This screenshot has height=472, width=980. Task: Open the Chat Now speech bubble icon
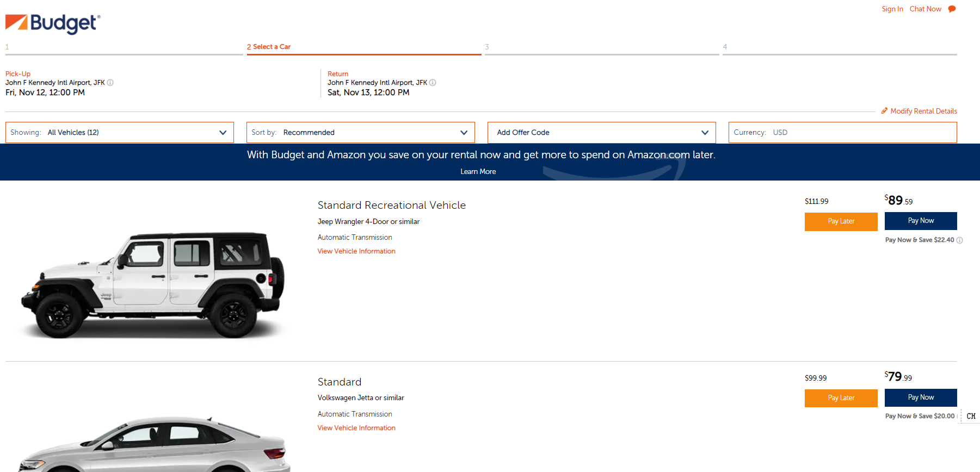(x=952, y=9)
